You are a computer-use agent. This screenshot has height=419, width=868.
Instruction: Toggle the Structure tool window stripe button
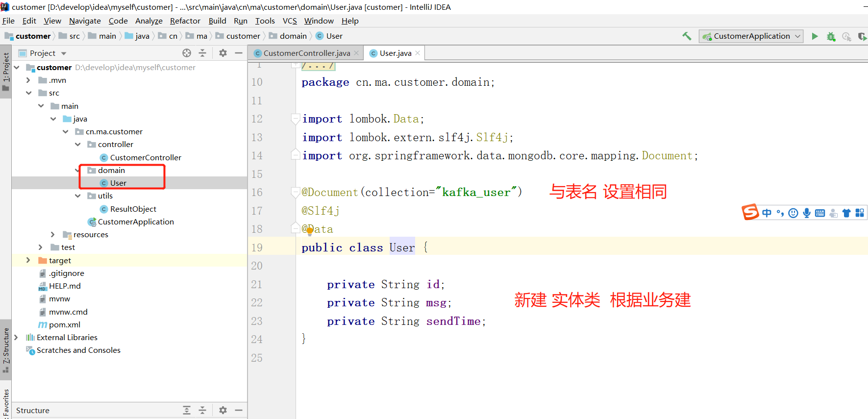[6, 350]
